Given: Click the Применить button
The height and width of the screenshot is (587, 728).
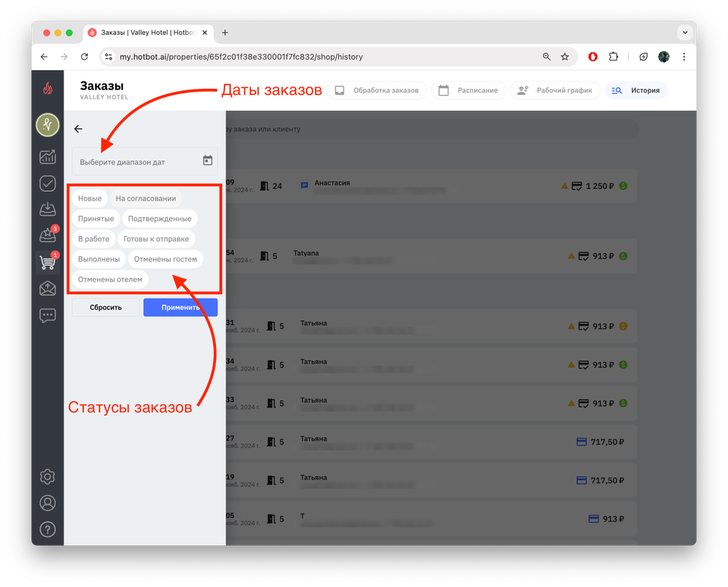Looking at the screenshot, I should (180, 307).
